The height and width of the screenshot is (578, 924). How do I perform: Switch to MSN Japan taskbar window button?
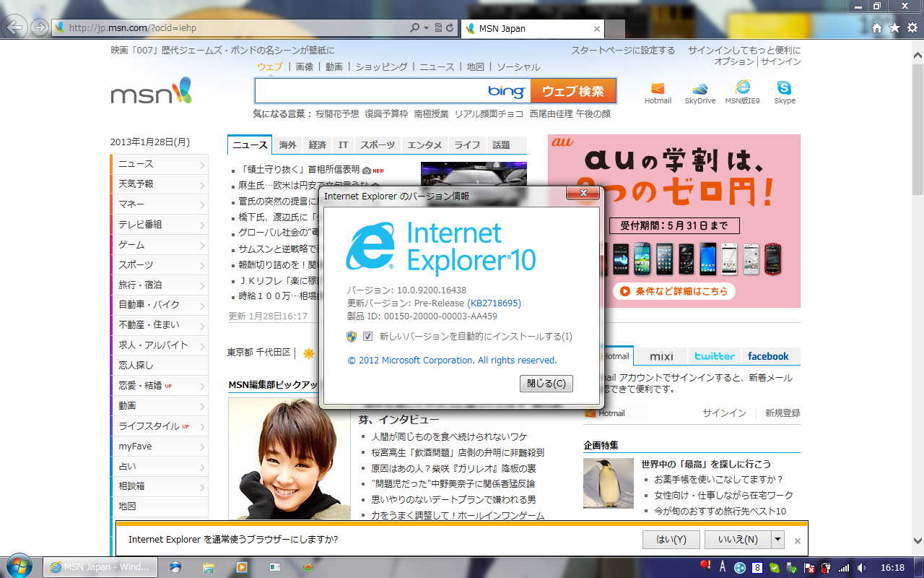100,567
